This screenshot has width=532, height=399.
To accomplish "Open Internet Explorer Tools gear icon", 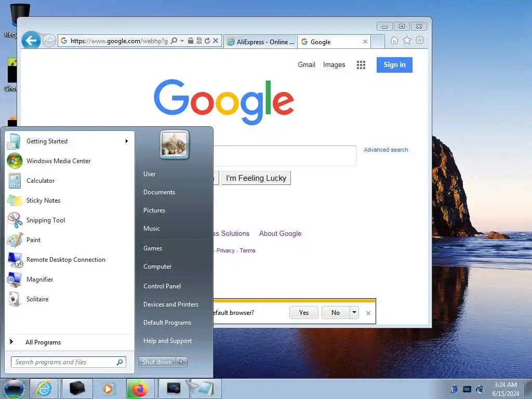I will point(420,41).
